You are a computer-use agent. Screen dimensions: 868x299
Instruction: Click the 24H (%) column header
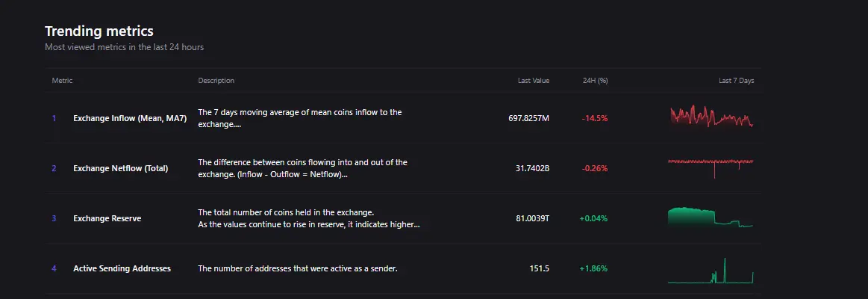click(x=595, y=81)
